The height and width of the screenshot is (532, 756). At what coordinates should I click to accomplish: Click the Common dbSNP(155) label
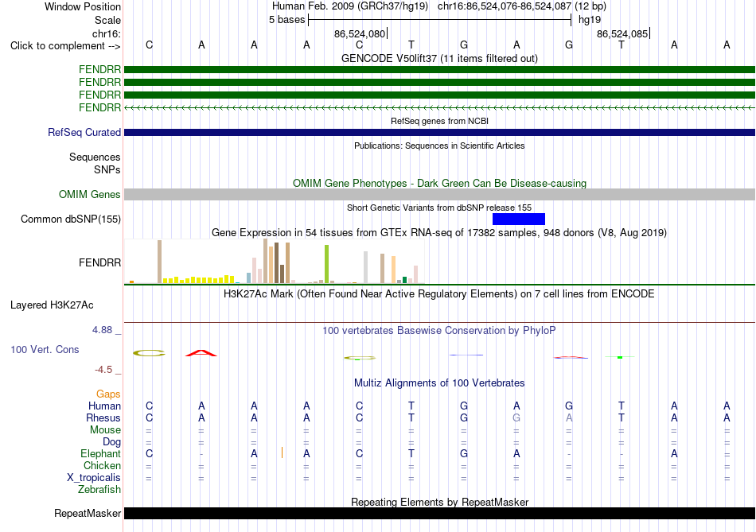pyautogui.click(x=70, y=219)
